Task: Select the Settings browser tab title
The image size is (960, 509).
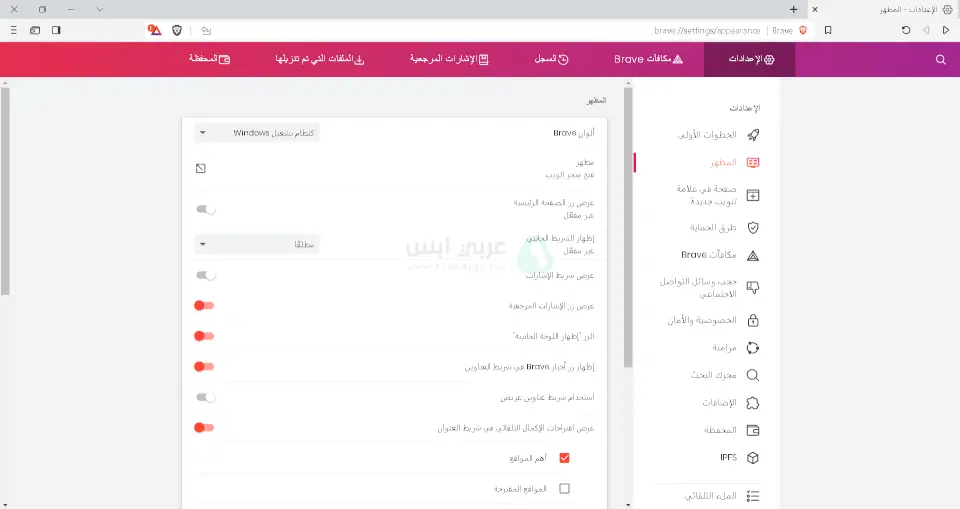Action: [x=909, y=9]
